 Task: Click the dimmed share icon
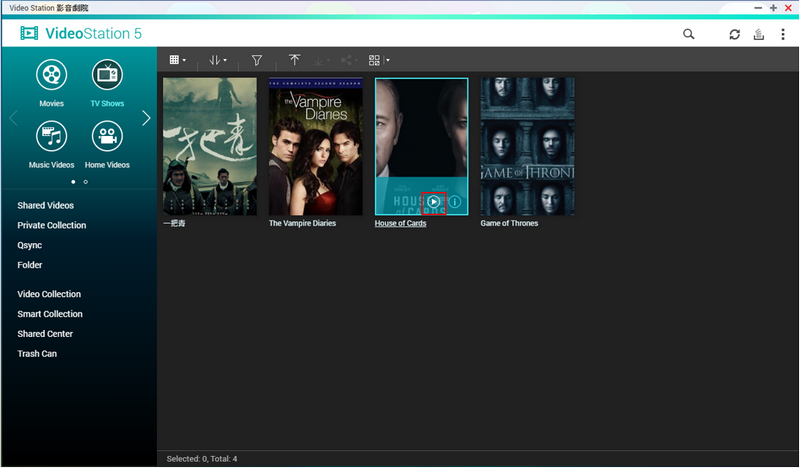click(x=348, y=60)
